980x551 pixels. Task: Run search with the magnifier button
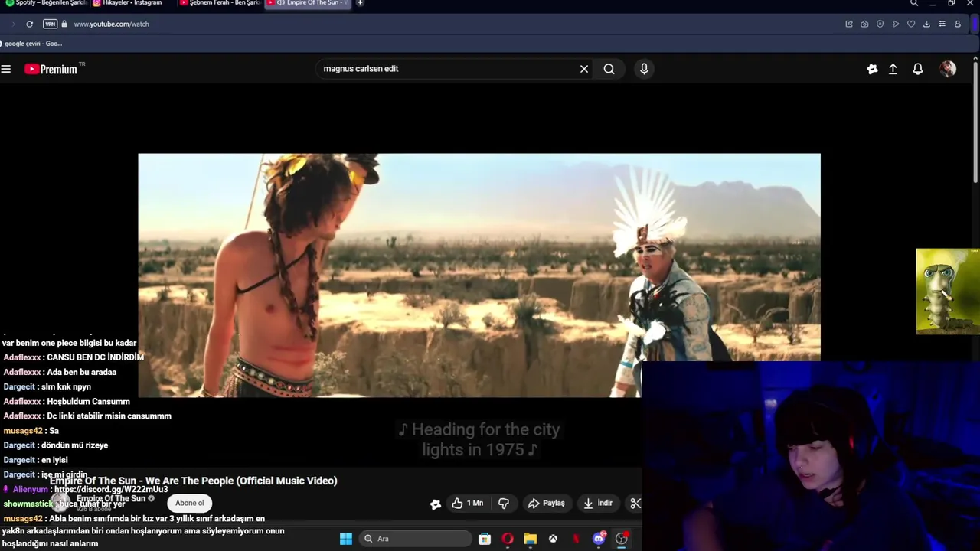coord(609,69)
